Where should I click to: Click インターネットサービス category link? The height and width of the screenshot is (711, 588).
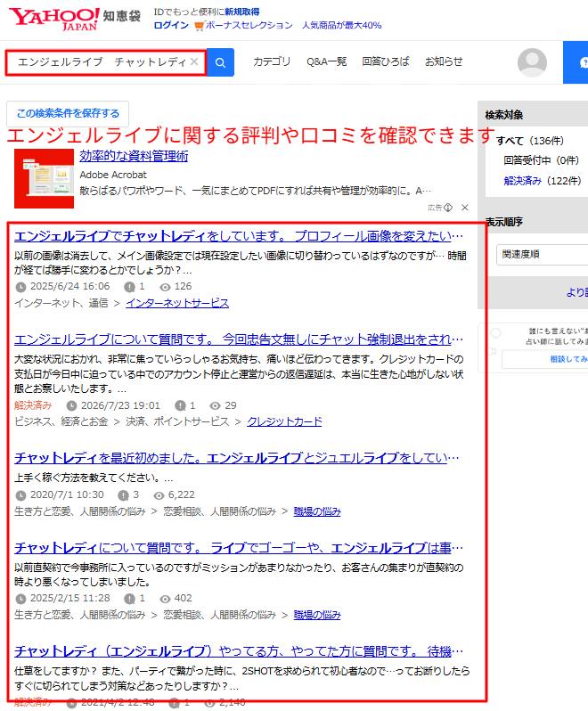[x=177, y=303]
